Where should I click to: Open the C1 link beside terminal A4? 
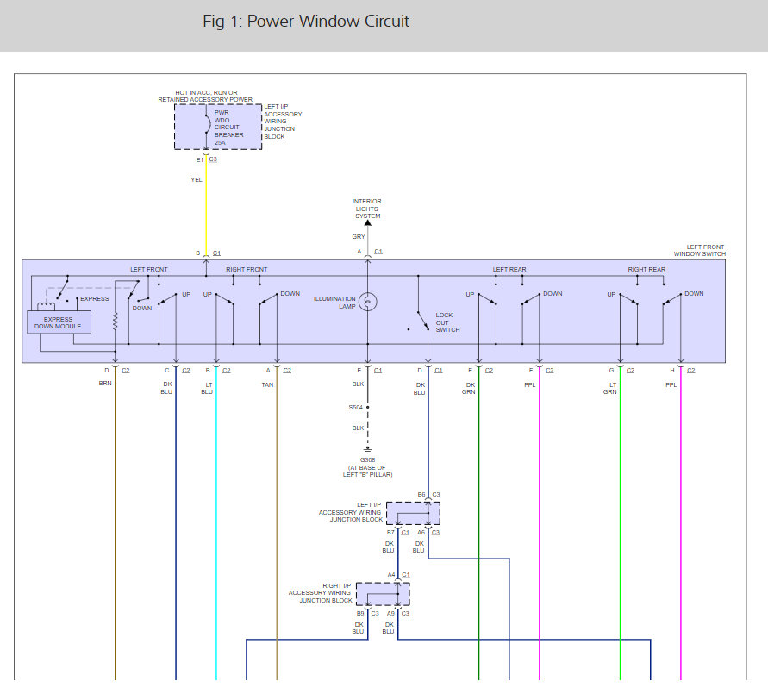[406, 575]
